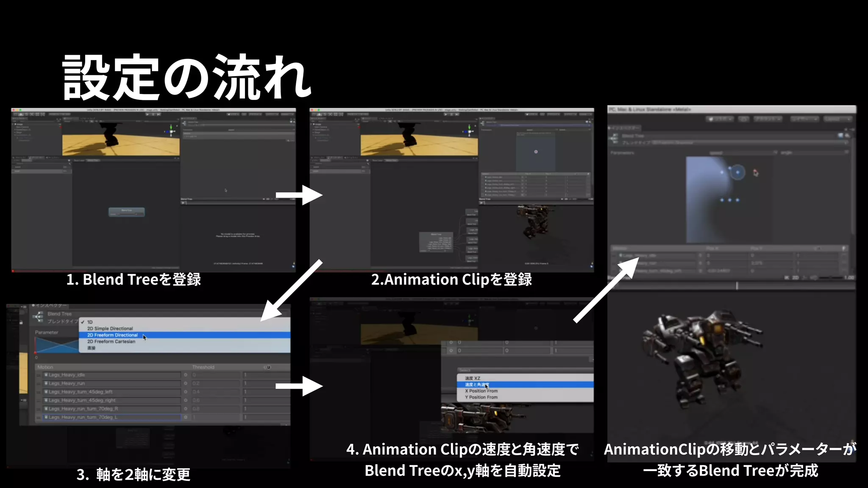
Task: Click the robot preview in step 2 screenshot
Action: 535,222
